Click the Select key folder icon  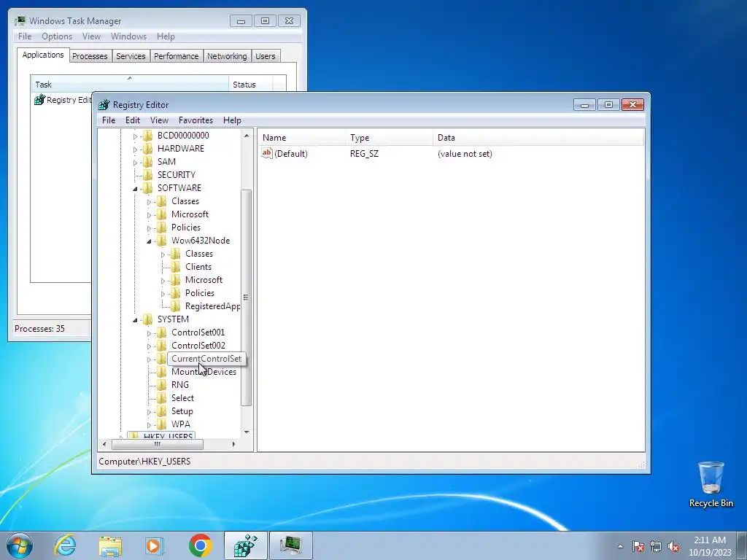point(161,398)
